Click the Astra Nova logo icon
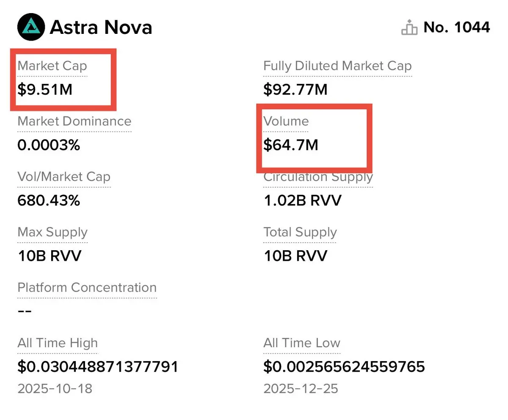The height and width of the screenshot is (420, 508). [x=31, y=27]
